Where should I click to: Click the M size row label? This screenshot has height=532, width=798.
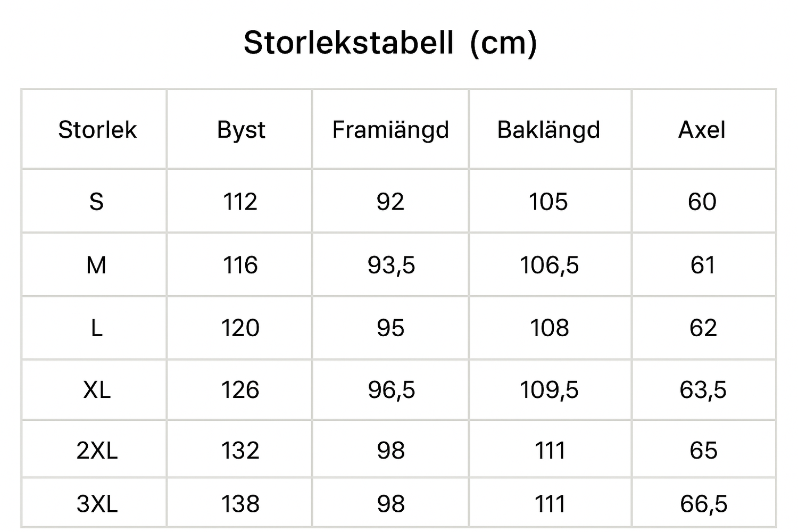click(x=96, y=265)
